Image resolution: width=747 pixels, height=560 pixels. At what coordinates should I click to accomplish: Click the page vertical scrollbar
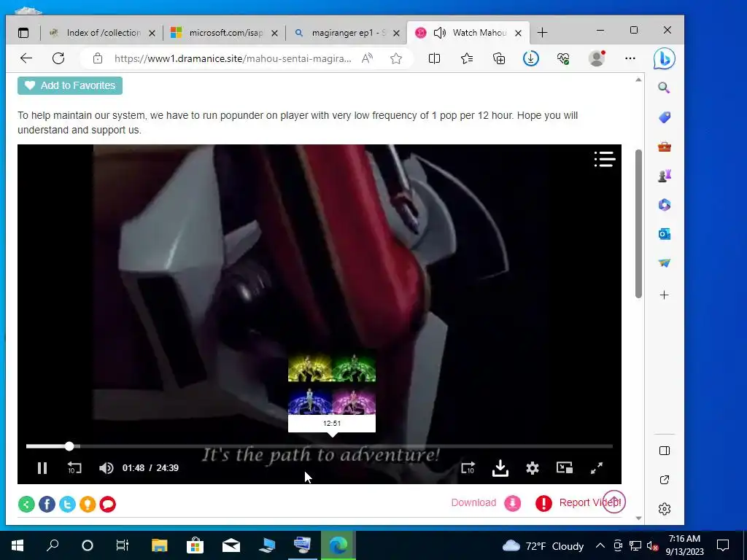point(638,224)
